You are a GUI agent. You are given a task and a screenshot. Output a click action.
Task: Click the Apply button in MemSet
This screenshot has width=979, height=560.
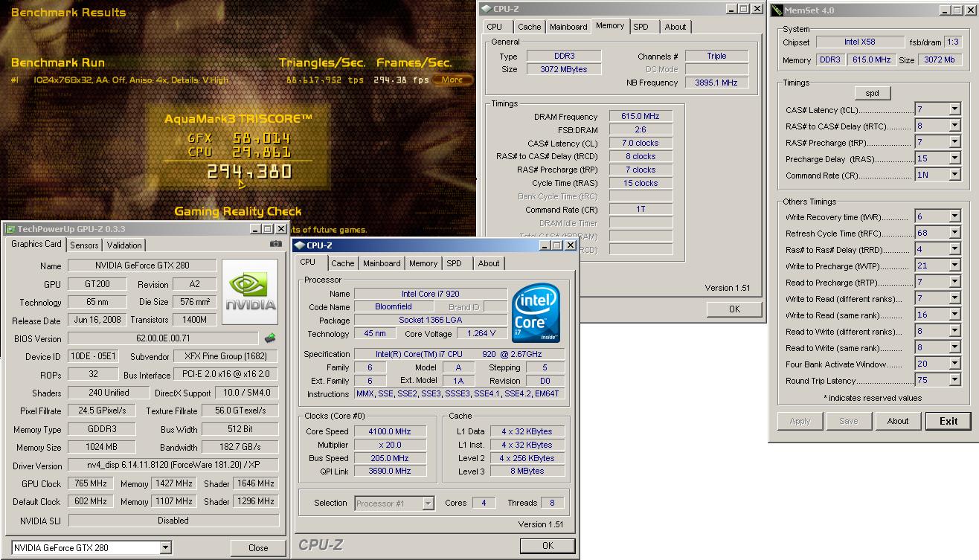point(800,421)
